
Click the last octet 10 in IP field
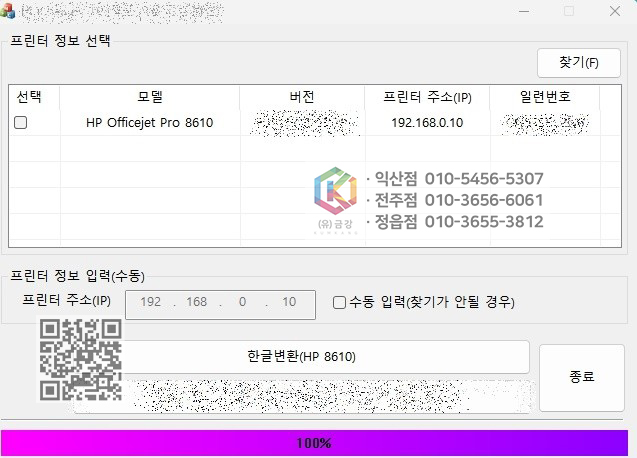[x=289, y=302]
